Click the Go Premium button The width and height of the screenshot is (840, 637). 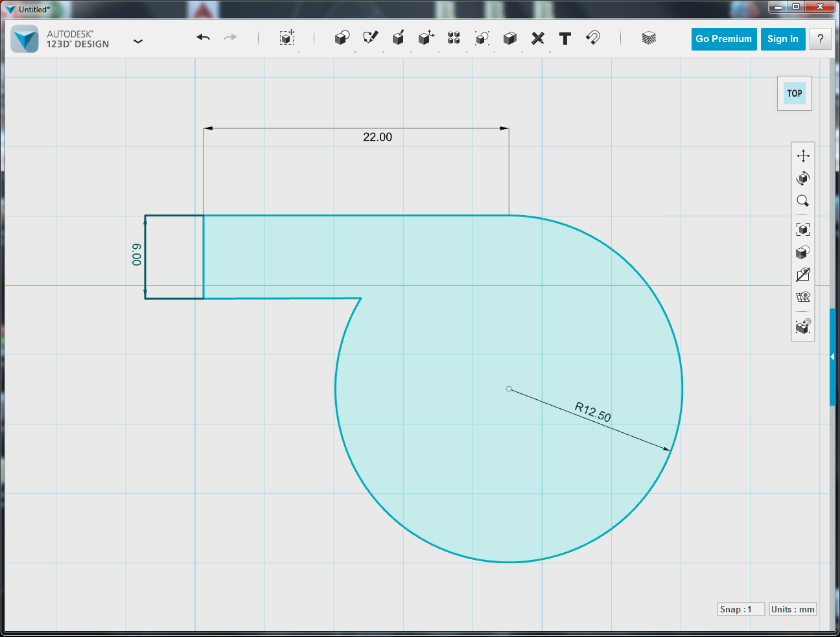[x=724, y=39]
